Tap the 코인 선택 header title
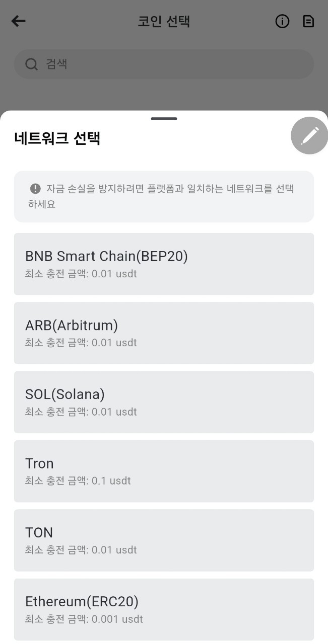Image resolution: width=328 pixels, height=644 pixels. pos(164,21)
